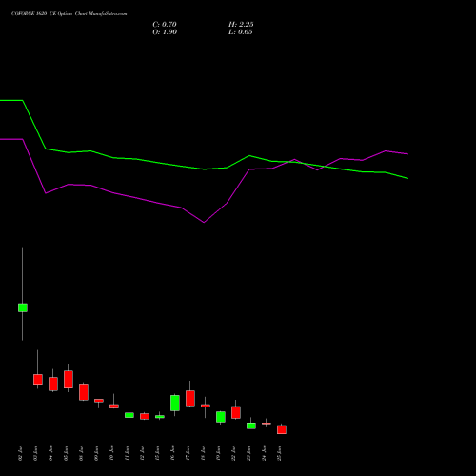Click the '04 Jun' date label
The width and height of the screenshot is (476, 476).
(51, 453)
